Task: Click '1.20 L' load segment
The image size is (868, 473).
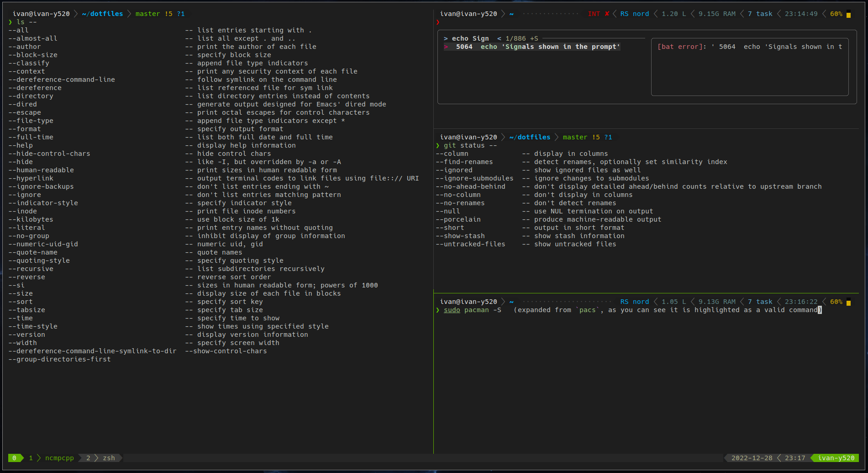Action: pyautogui.click(x=674, y=14)
